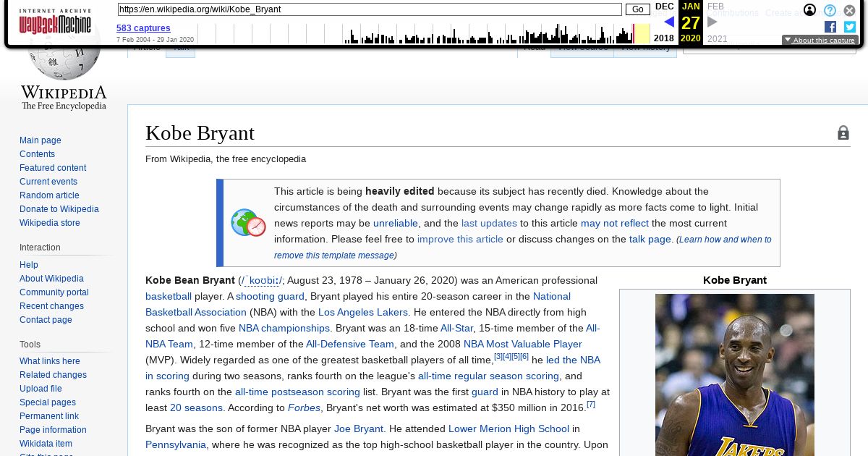The height and width of the screenshot is (456, 868).
Task: Open the Wayback help question icon
Action: click(830, 10)
